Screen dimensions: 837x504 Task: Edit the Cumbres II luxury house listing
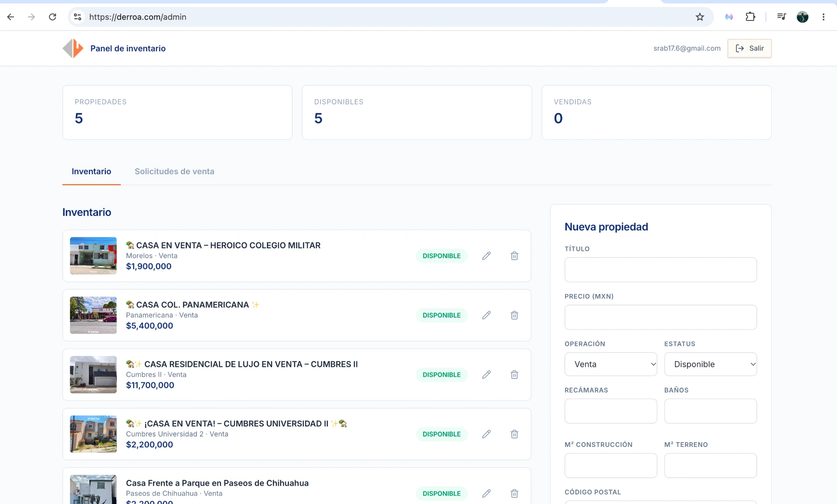487,375
